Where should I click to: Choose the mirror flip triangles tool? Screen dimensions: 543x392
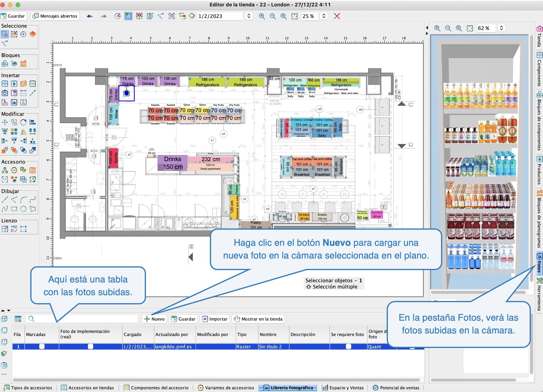23,131
